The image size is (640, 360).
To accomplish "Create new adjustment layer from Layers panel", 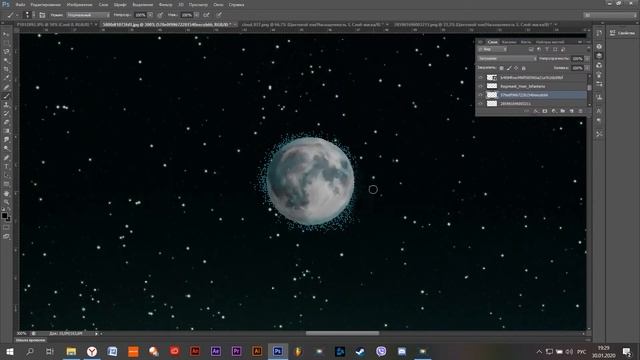I will click(x=553, y=111).
